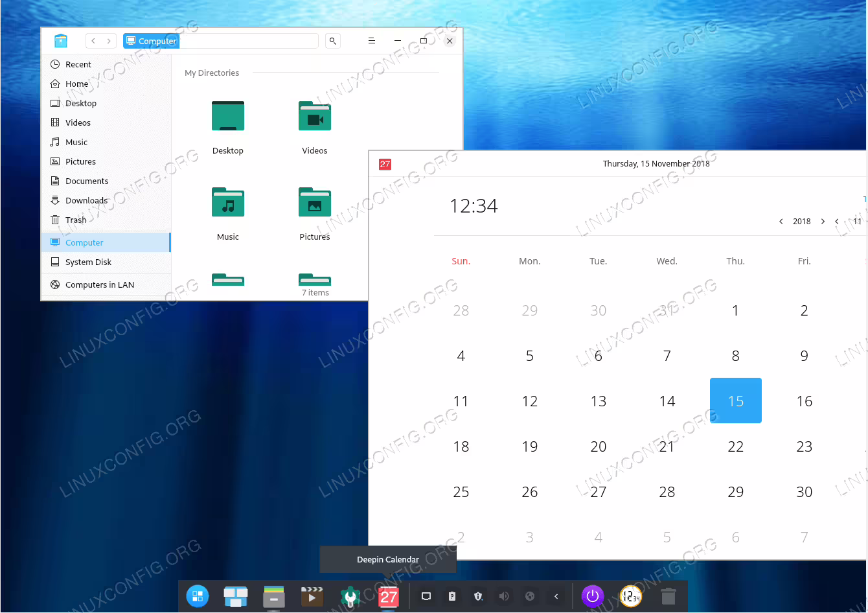Select Computers in LAN in the sidebar
Viewport: 868px width, 613px height.
(106, 284)
